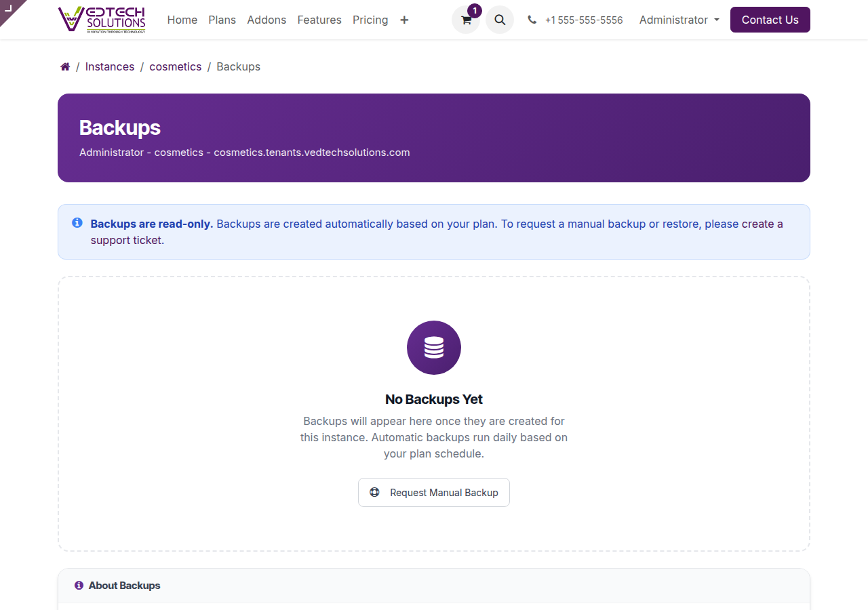Image resolution: width=868 pixels, height=610 pixels.
Task: Select Features in the navigation
Action: 319,20
